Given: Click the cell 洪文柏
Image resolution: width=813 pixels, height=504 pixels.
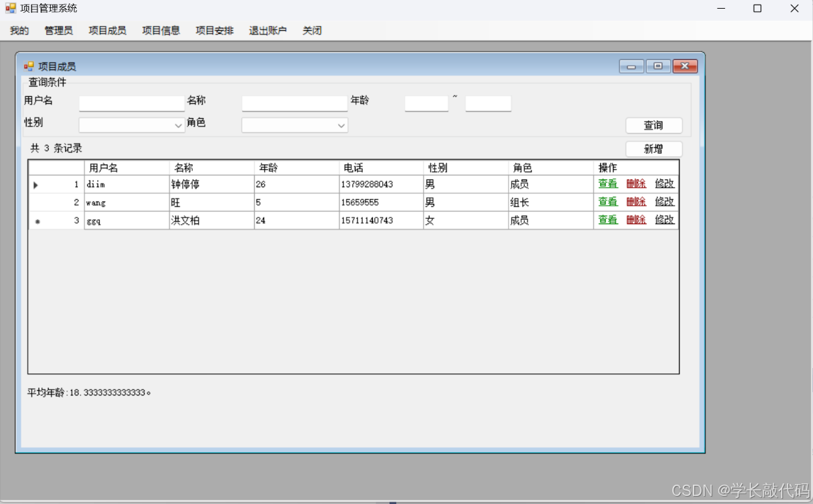Looking at the screenshot, I should [211, 221].
